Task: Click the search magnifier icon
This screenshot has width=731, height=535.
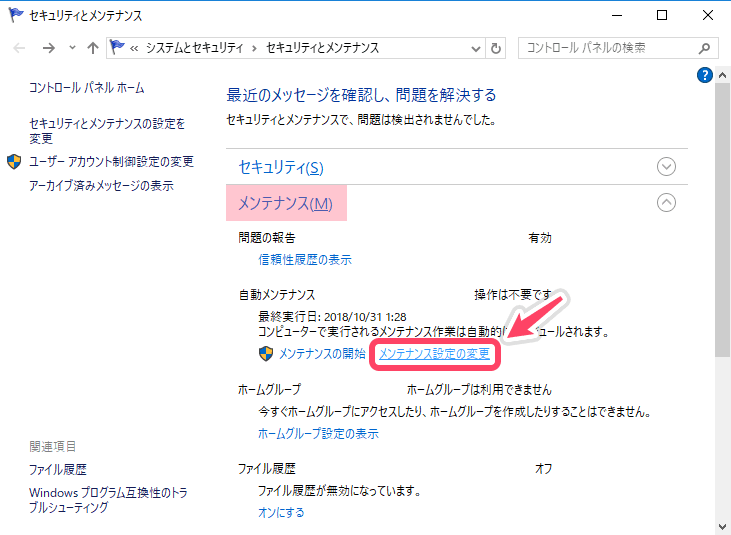Action: [705, 48]
